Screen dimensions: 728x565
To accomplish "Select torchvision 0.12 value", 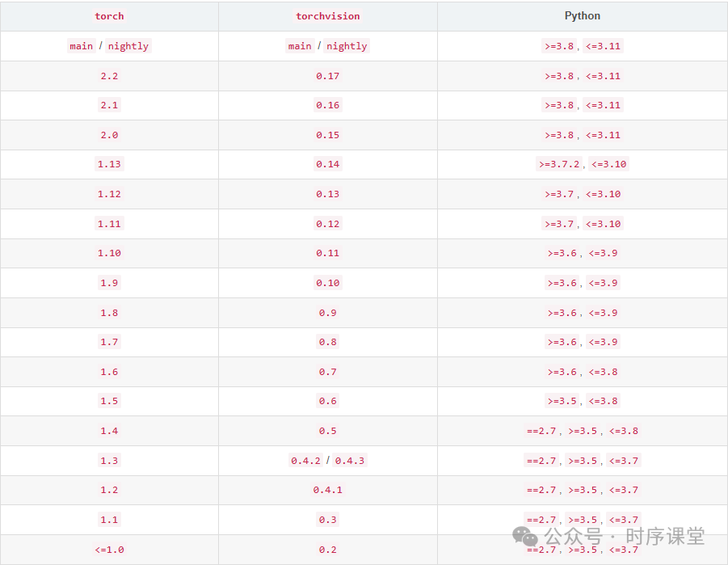I will pyautogui.click(x=328, y=223).
